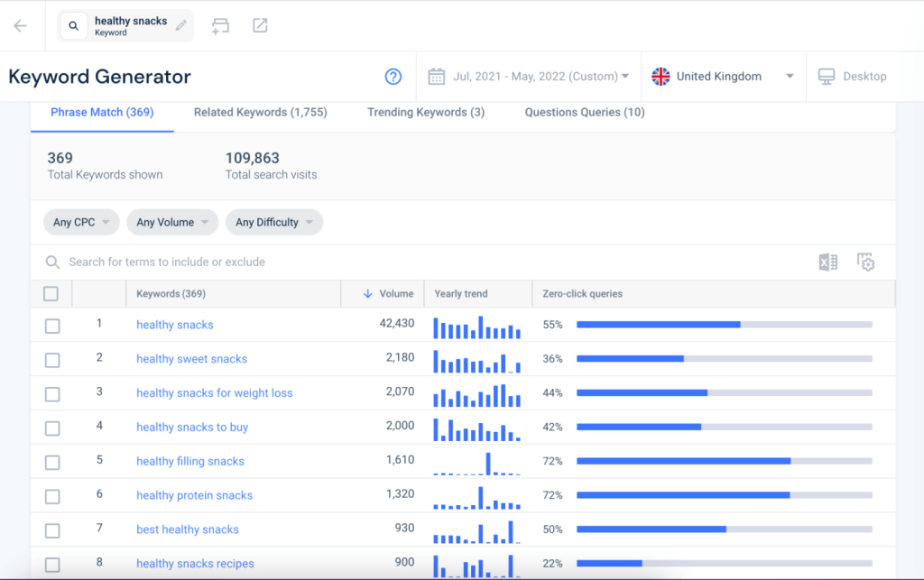
Task: Click the United Kingdom flag icon
Action: click(661, 77)
